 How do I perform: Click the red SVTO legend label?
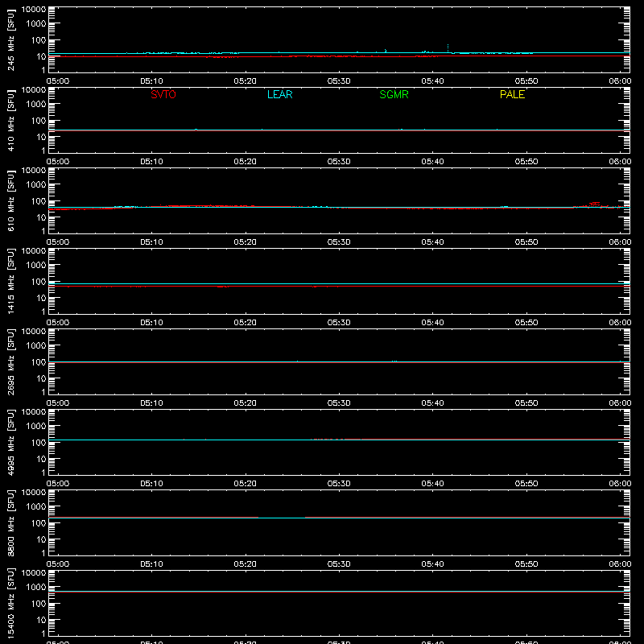point(163,94)
